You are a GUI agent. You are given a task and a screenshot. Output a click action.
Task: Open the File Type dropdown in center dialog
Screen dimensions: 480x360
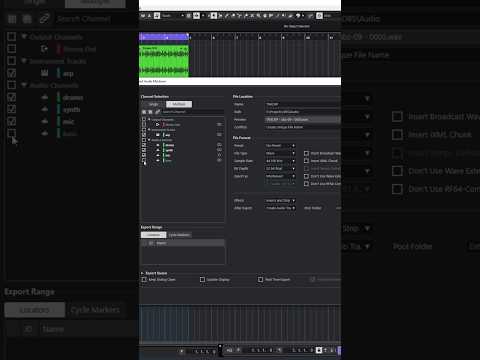[280, 153]
